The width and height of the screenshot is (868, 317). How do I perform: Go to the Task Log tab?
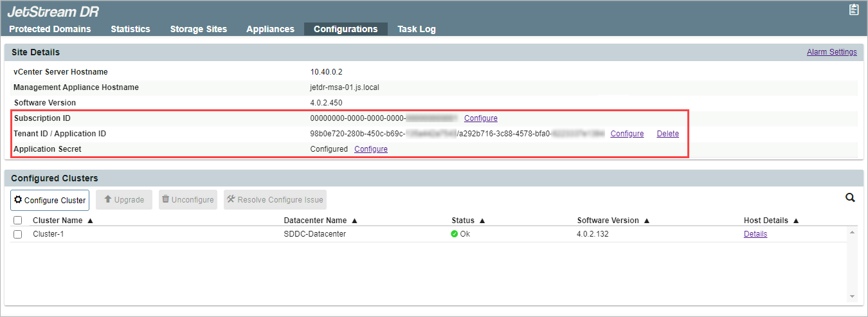416,29
